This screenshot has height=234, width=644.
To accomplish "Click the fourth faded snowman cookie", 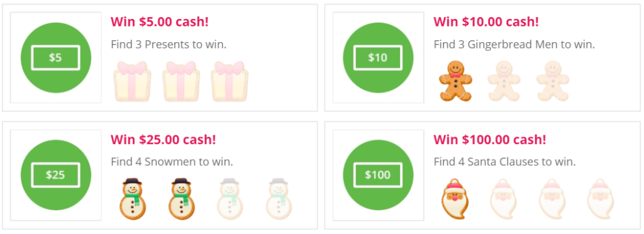I will click(x=278, y=199).
